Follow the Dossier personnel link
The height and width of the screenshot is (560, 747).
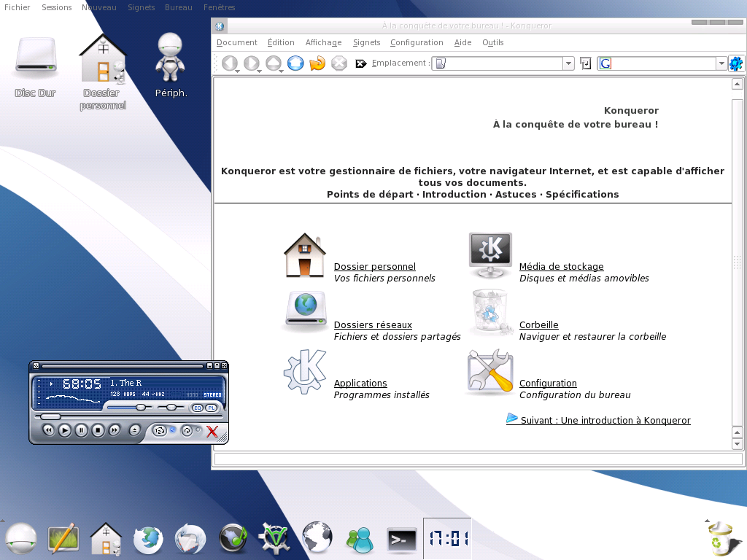point(374,267)
